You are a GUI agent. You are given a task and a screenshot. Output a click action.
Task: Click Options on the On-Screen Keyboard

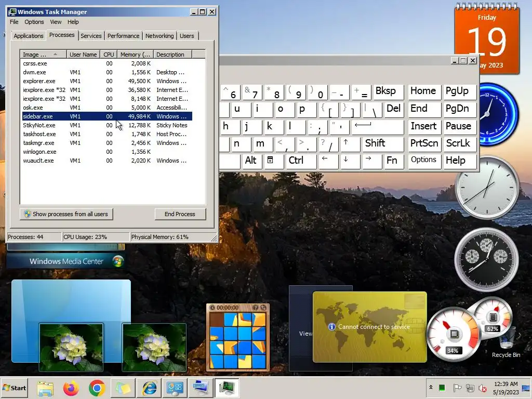pyautogui.click(x=424, y=161)
